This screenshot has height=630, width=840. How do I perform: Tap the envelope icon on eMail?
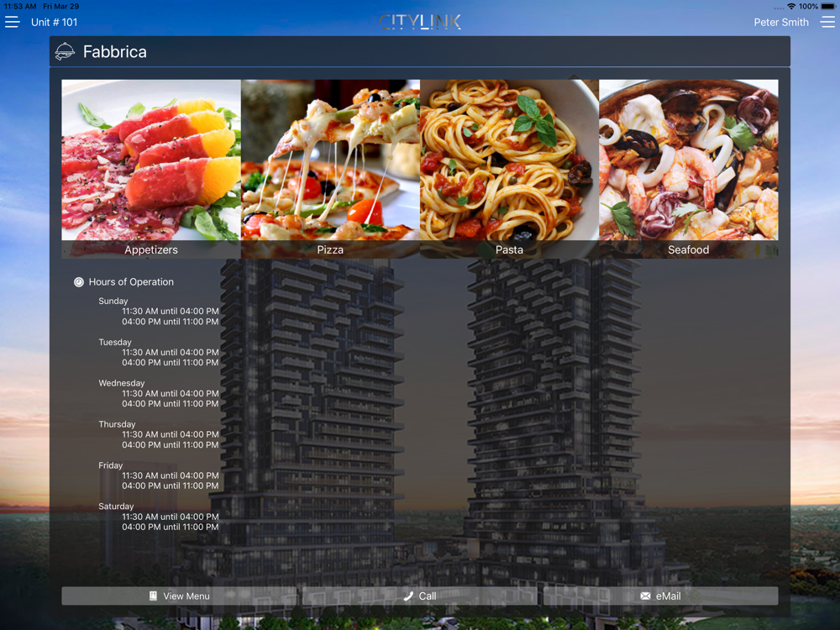[645, 596]
